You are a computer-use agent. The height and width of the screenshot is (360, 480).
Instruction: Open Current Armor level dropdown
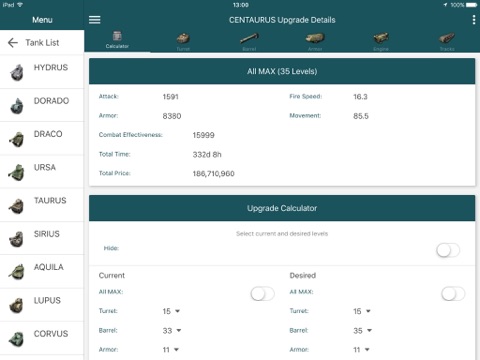tap(171, 350)
